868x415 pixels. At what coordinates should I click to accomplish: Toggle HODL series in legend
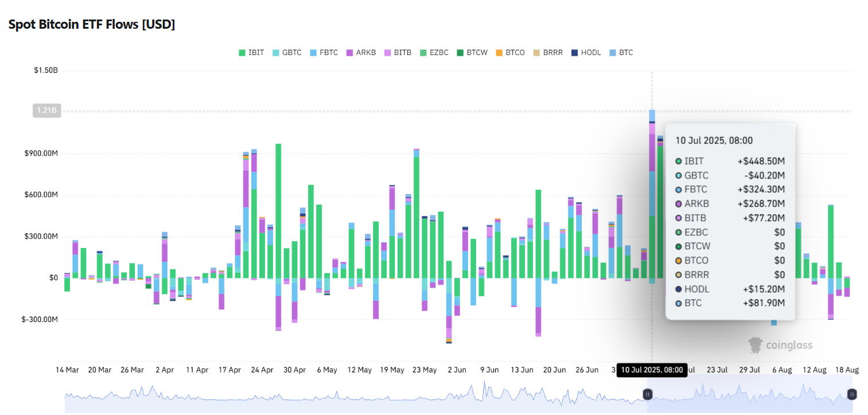[586, 53]
